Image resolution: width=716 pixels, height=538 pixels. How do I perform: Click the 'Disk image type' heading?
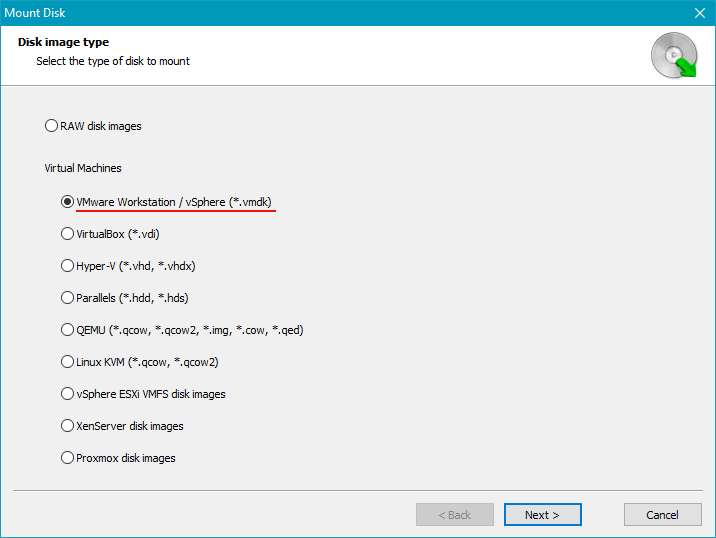tap(63, 42)
